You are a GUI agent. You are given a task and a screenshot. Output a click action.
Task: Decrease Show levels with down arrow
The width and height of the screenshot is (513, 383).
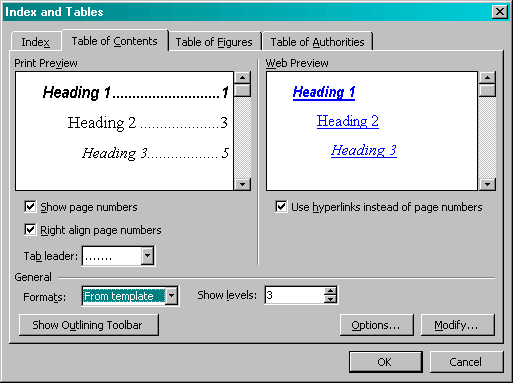click(330, 299)
